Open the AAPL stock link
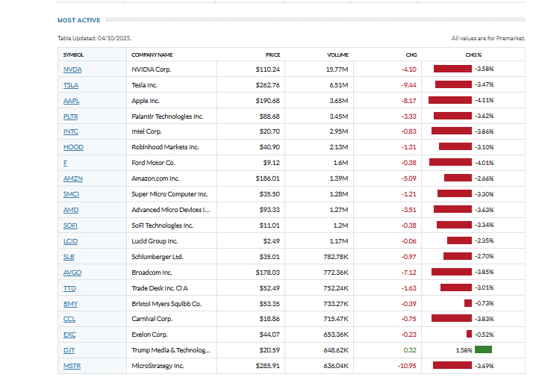 71,100
